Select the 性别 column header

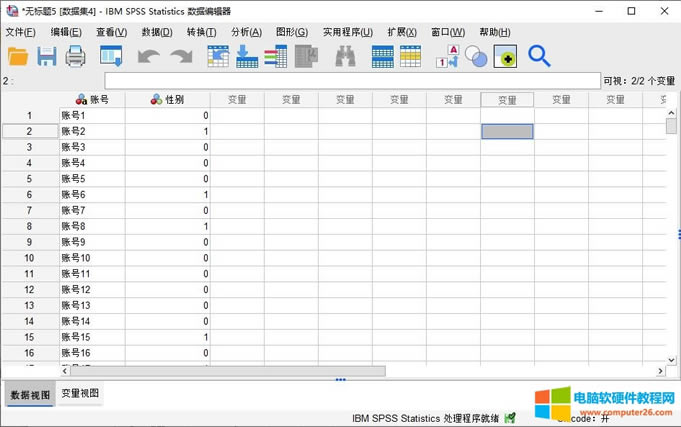[168, 100]
